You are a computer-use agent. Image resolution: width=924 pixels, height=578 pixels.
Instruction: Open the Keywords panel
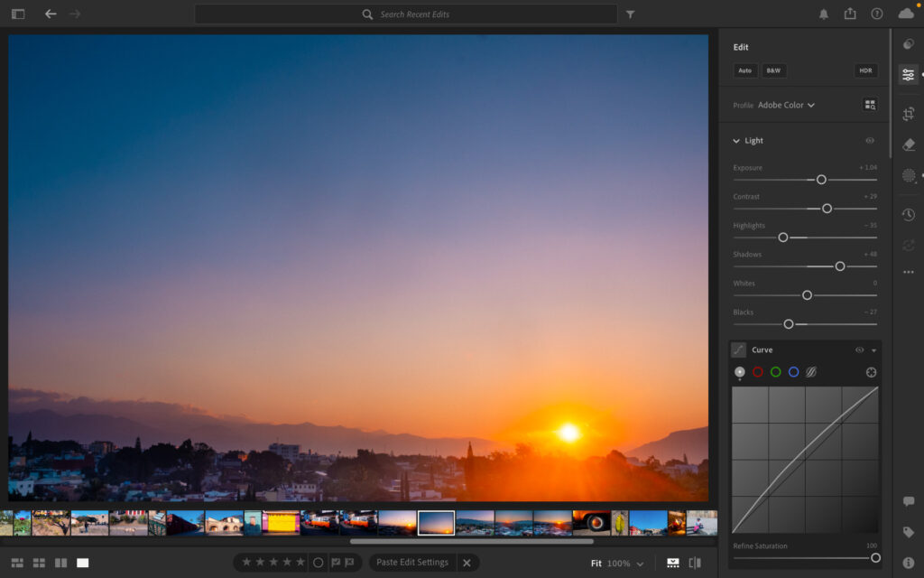point(909,531)
